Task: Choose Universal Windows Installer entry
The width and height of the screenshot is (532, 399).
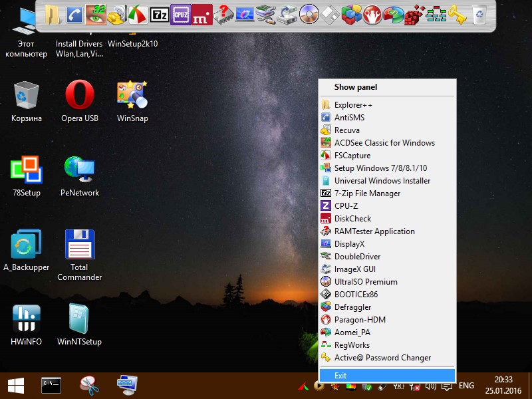Action: [x=387, y=180]
